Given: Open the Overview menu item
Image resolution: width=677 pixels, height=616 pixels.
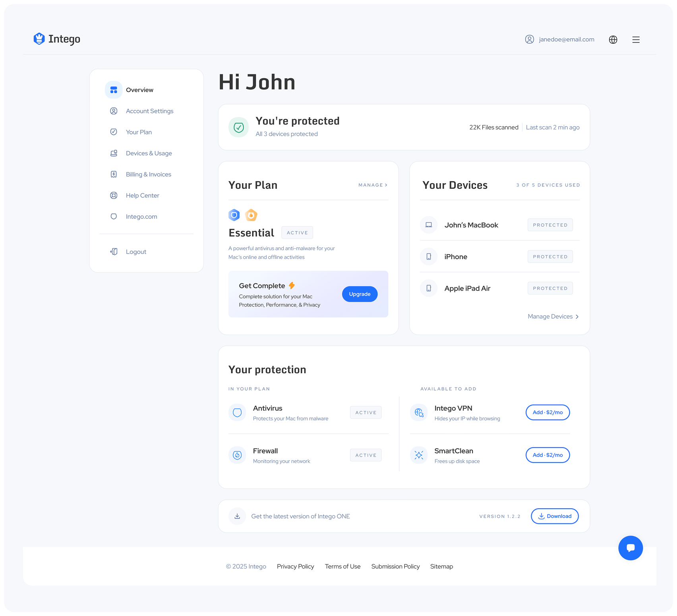Looking at the screenshot, I should point(139,90).
